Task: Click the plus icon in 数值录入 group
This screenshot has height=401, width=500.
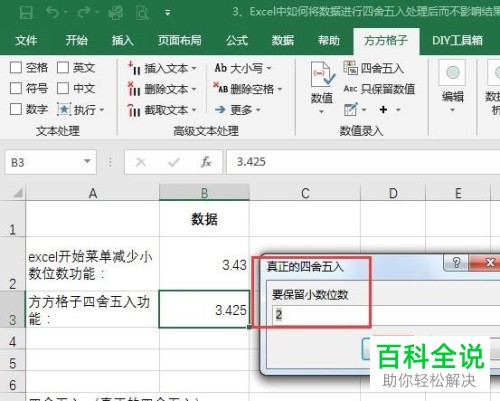Action: [383, 109]
